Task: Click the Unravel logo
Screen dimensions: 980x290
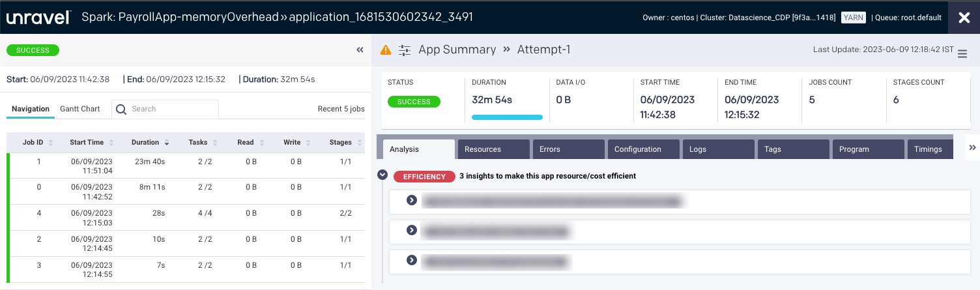Action: point(38,18)
